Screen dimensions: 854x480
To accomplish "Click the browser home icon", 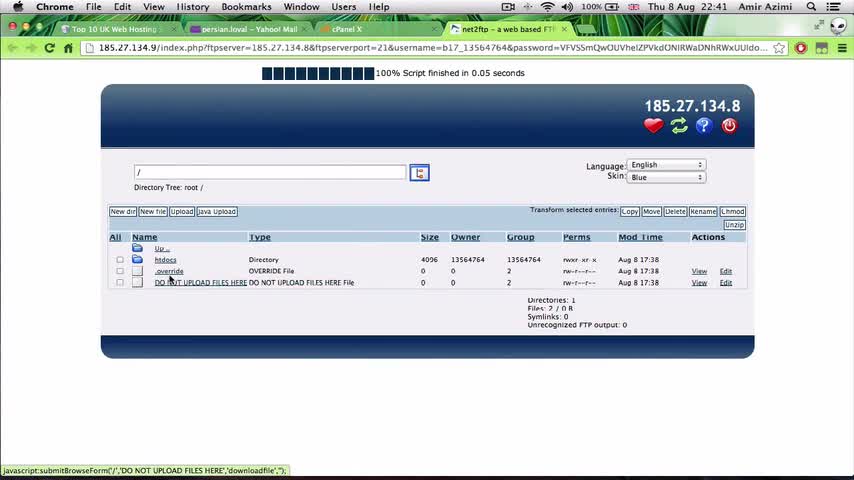I will [68, 48].
